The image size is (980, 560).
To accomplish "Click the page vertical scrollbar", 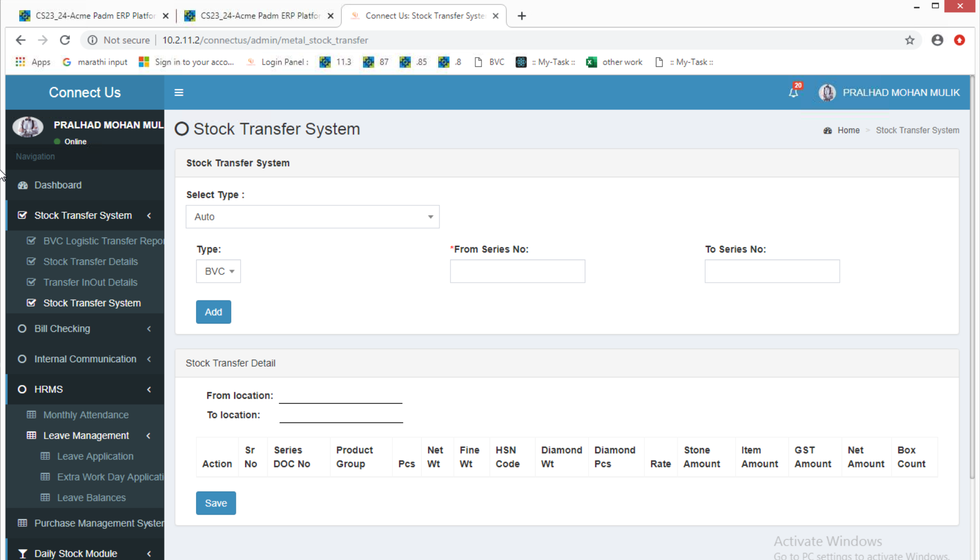I will pos(972,278).
